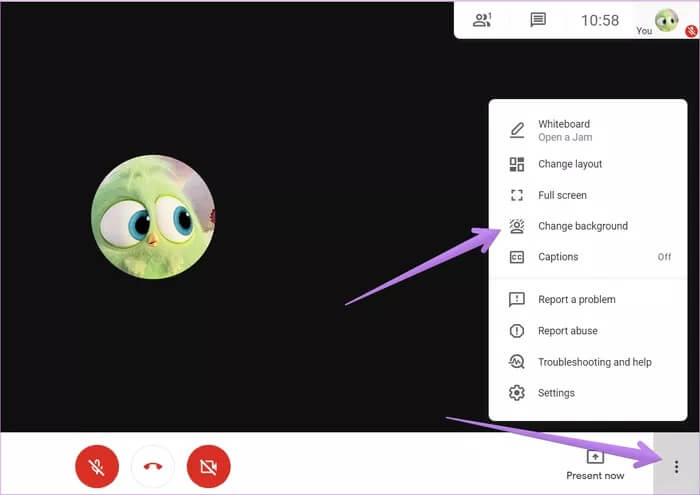Select Full screen menu item

(x=588, y=195)
